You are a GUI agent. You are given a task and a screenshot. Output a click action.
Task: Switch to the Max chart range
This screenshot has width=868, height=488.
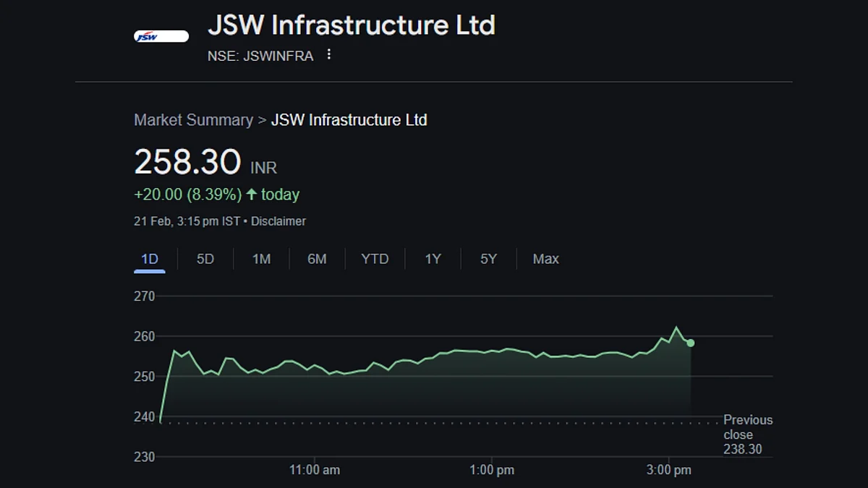pos(545,259)
